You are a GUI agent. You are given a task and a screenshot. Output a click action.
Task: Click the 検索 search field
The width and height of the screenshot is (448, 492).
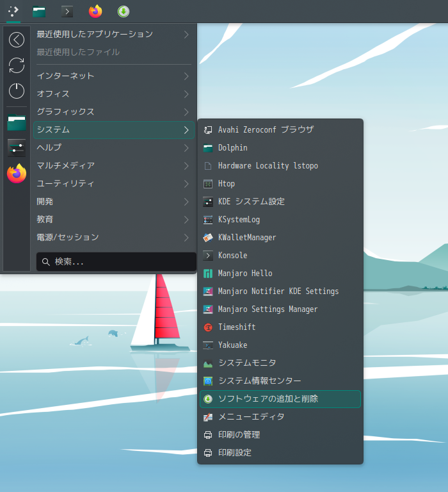[116, 261]
